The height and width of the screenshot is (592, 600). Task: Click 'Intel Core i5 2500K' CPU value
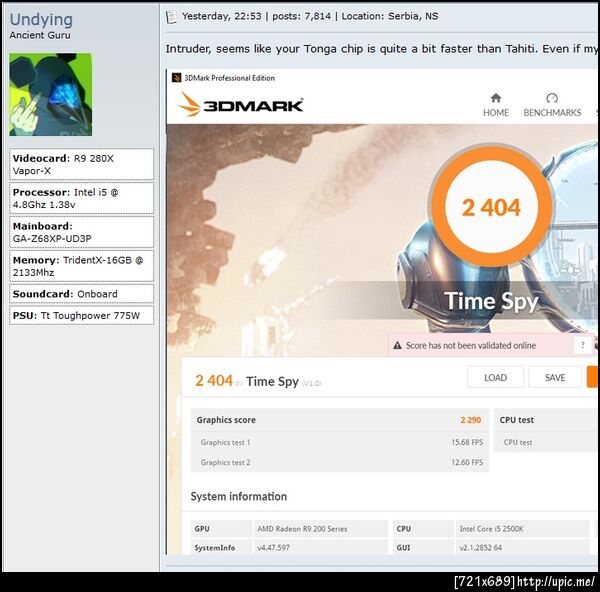491,528
